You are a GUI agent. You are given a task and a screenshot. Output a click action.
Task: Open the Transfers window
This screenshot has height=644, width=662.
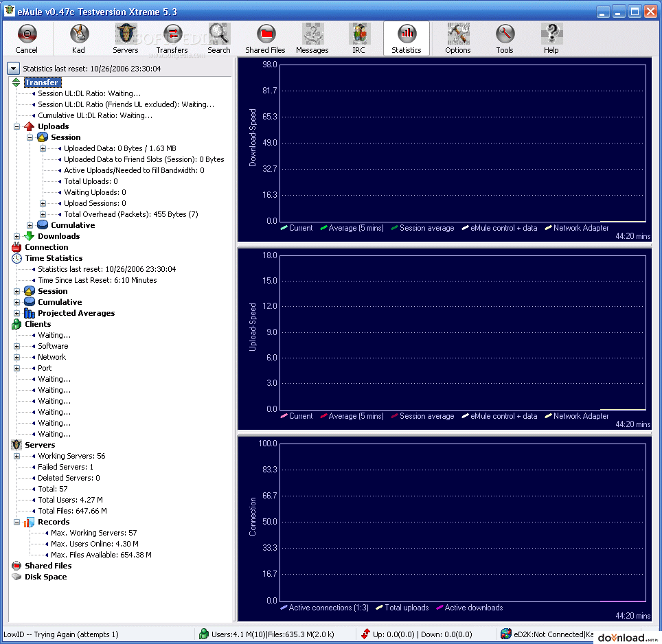coord(172,39)
